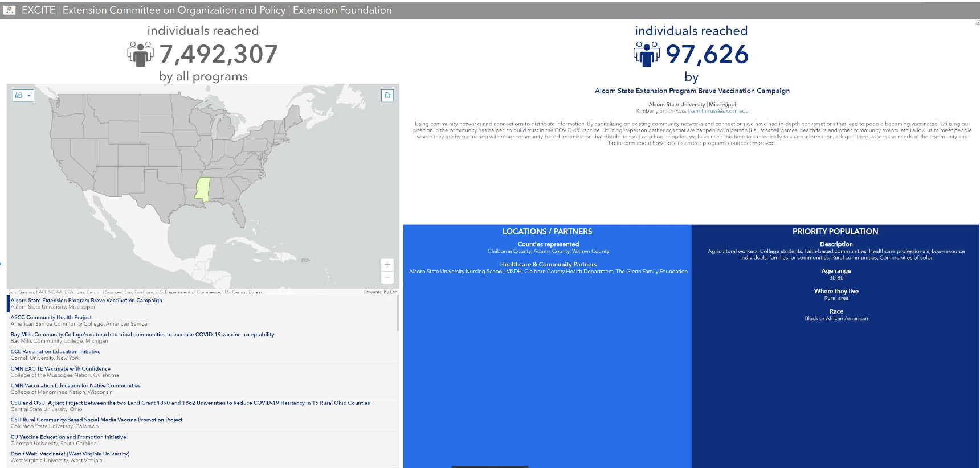Click the Age range 30-80 value
The width and height of the screenshot is (980, 468).
[x=836, y=278]
